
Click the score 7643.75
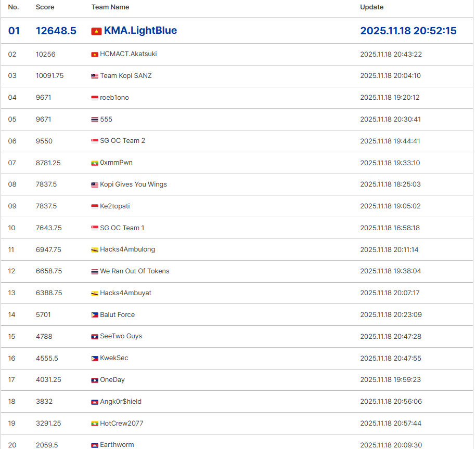pos(48,228)
